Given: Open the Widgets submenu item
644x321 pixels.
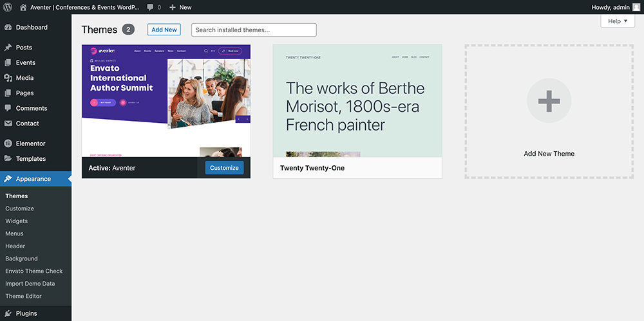Looking at the screenshot, I should (x=17, y=221).
